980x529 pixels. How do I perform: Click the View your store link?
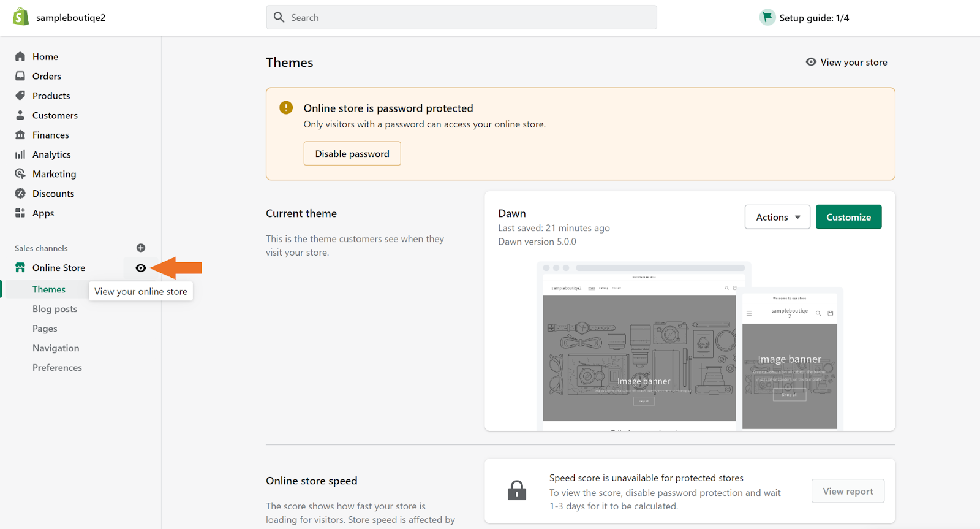[846, 62]
